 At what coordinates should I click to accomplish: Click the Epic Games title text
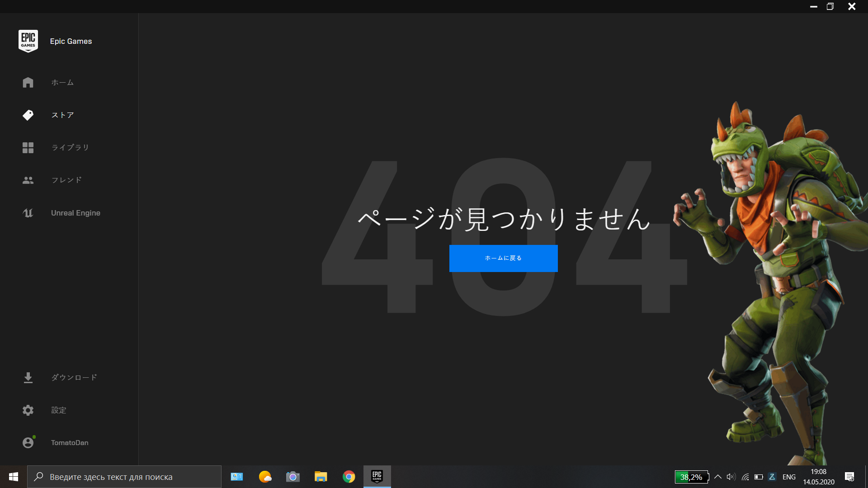71,41
